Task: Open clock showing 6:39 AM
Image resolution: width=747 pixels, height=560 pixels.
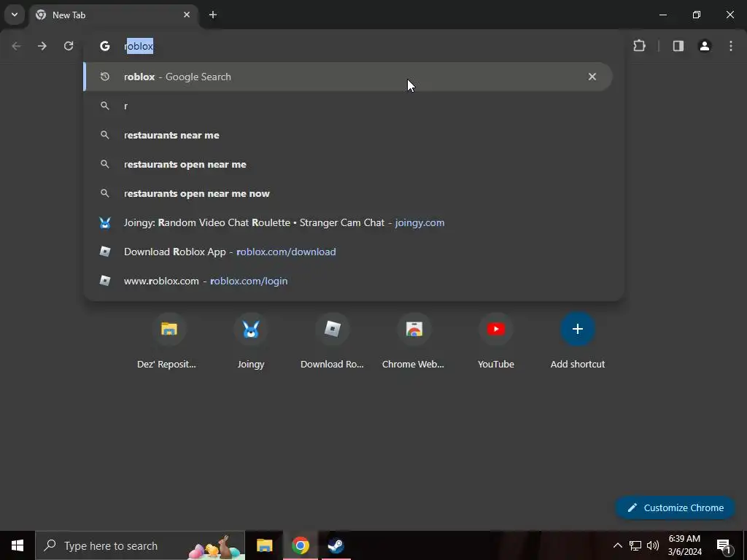Action: 684,545
